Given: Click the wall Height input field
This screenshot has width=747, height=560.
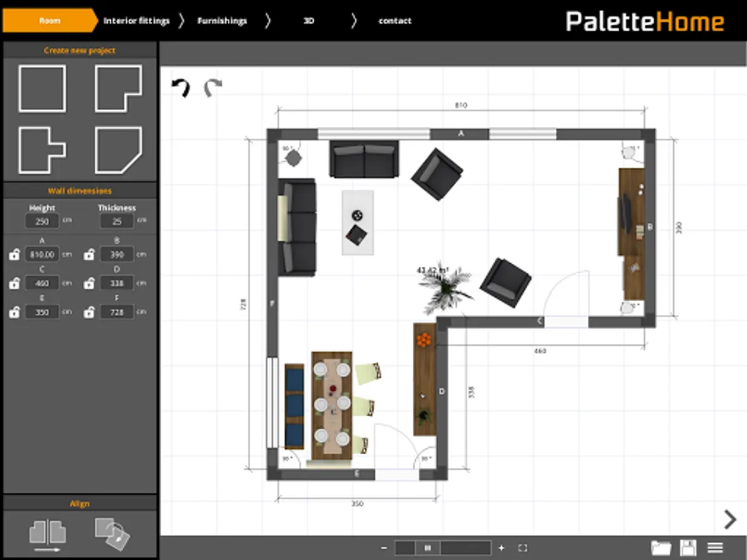Looking at the screenshot, I should (42, 221).
